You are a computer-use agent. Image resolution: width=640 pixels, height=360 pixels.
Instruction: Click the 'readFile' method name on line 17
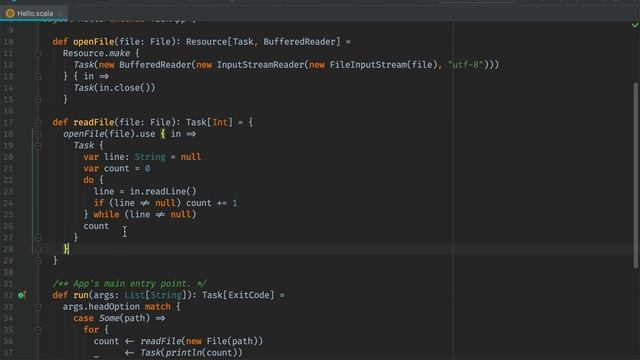click(93, 122)
